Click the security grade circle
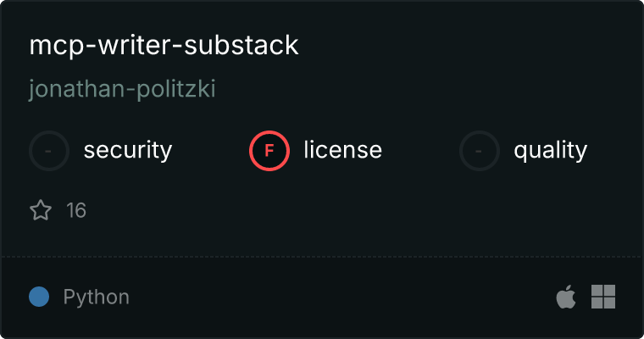Image resolution: width=644 pixels, height=339 pixels. tap(49, 151)
